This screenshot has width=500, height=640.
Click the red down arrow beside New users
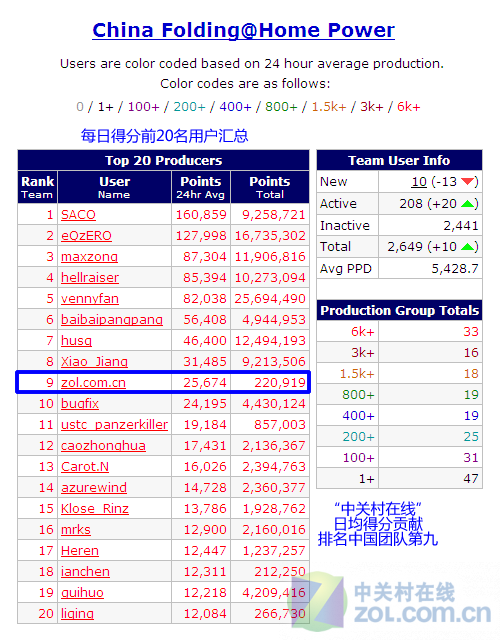467,182
